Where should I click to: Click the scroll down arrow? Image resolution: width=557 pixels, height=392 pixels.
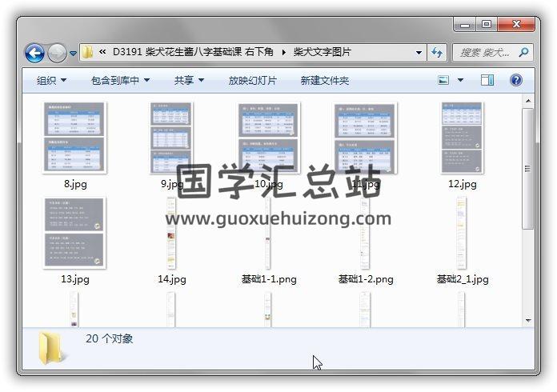pyautogui.click(x=528, y=320)
